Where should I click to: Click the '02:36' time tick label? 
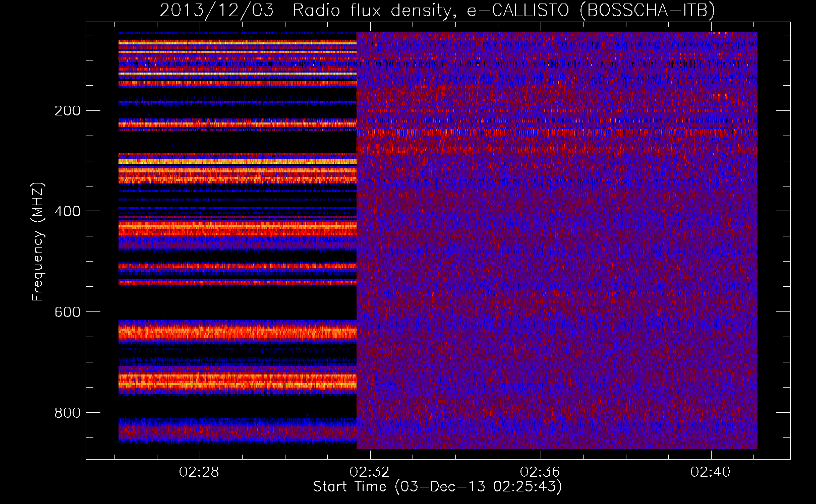point(541,472)
